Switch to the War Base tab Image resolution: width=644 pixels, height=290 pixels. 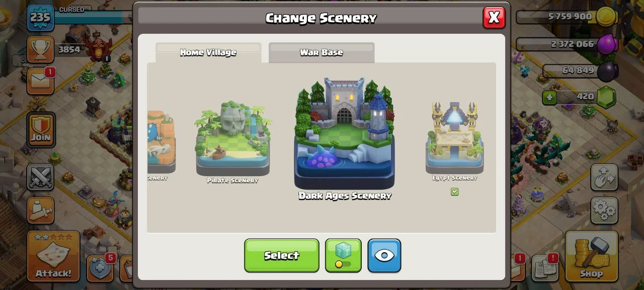pyautogui.click(x=321, y=52)
